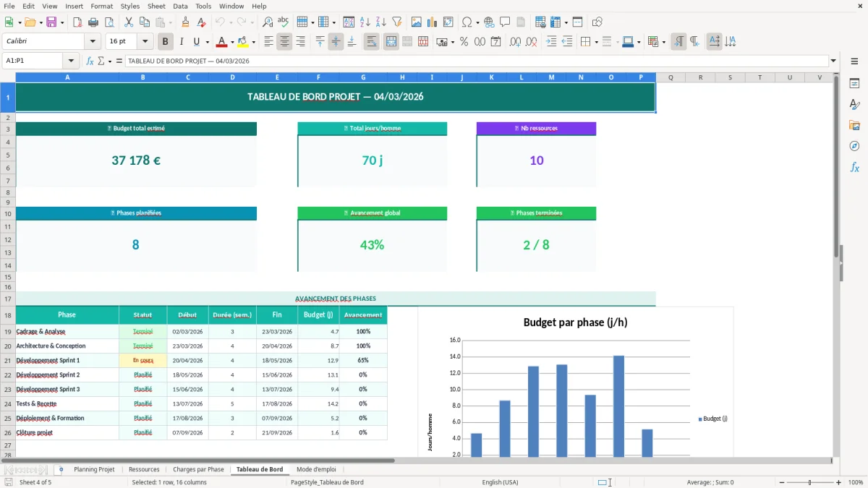The width and height of the screenshot is (868, 488).
Task: Click Zoom In plus button
Action: coord(839,482)
